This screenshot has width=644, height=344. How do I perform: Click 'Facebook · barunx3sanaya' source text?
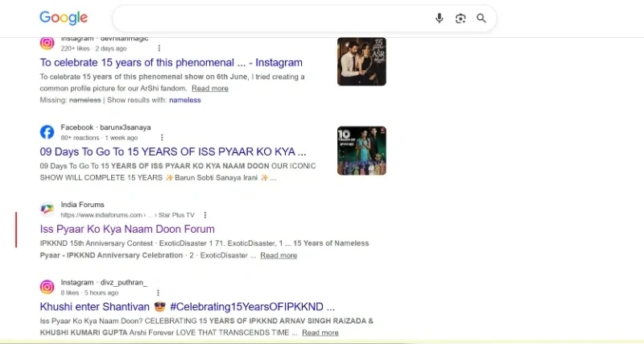[105, 127]
